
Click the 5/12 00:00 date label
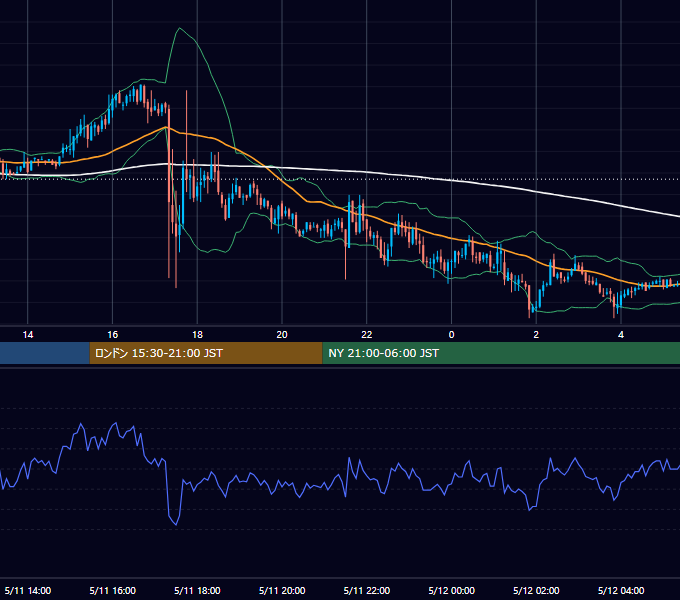[451, 590]
